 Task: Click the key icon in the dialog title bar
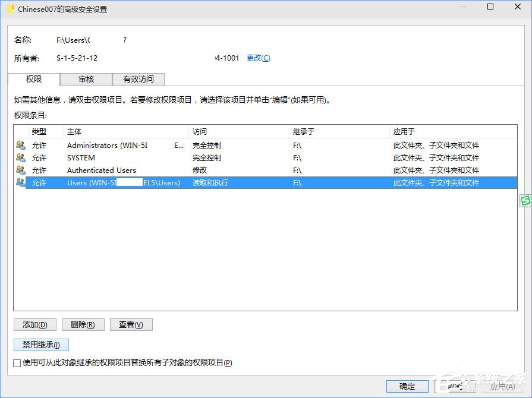coord(10,8)
